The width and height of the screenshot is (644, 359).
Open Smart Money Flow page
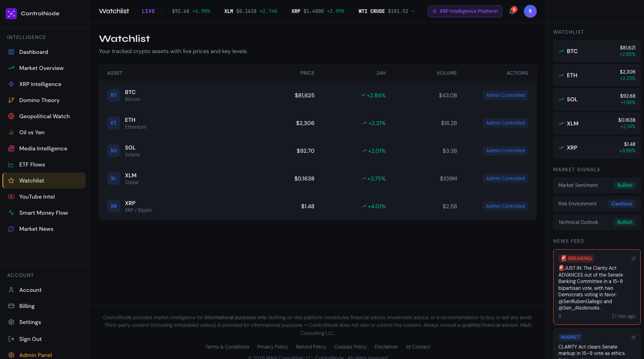click(44, 213)
